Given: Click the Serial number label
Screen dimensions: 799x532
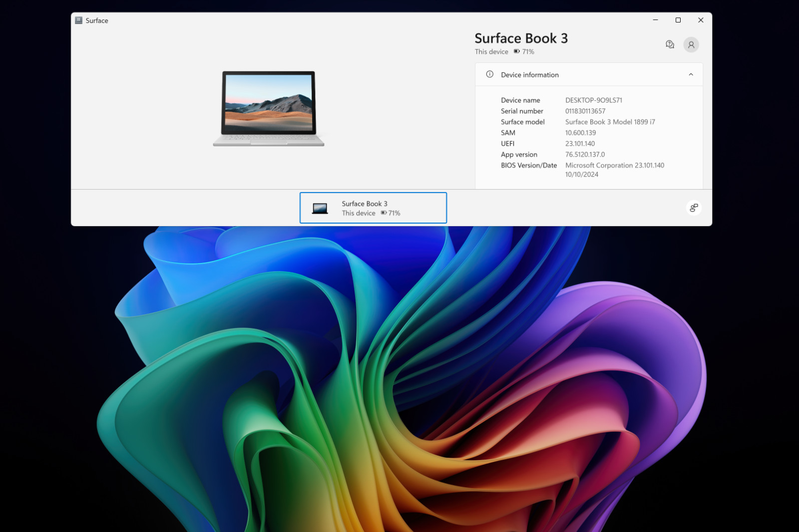Looking at the screenshot, I should click(522, 111).
